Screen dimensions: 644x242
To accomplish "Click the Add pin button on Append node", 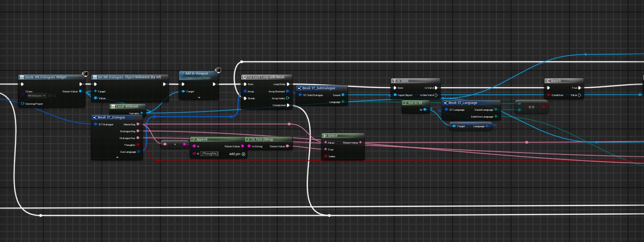I will [237, 154].
